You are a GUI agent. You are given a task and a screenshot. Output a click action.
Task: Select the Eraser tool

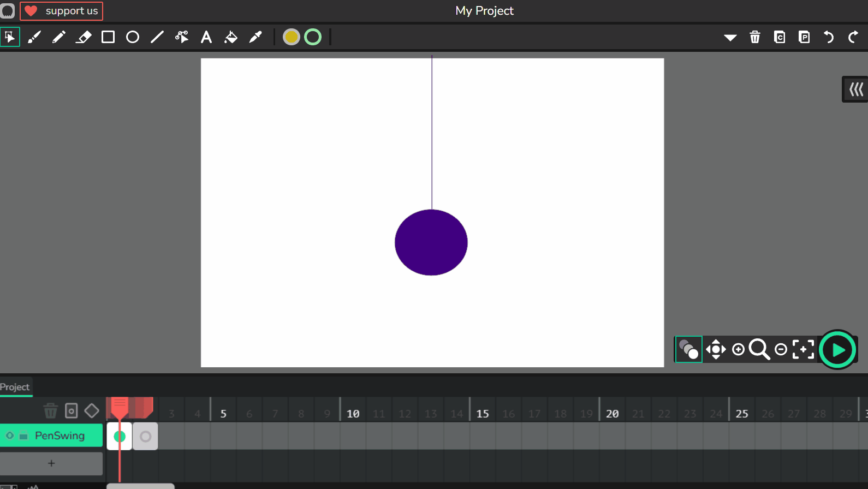84,37
